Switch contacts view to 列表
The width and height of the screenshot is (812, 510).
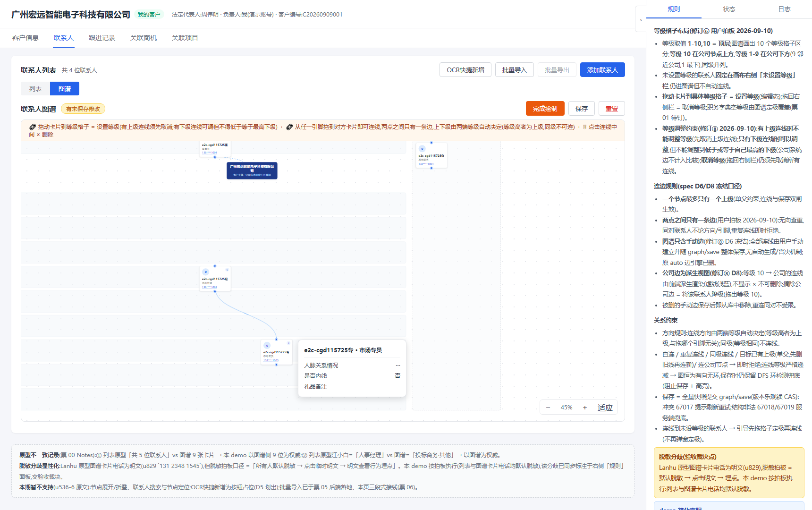pos(35,89)
